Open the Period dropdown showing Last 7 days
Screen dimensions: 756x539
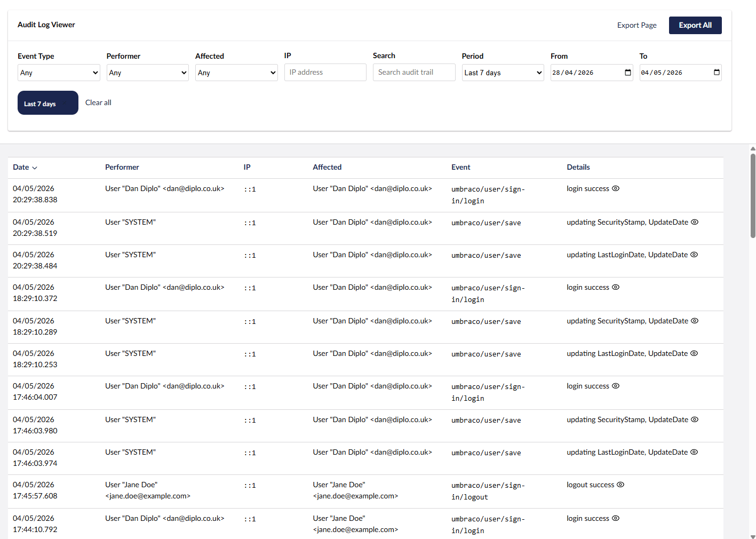[x=503, y=73]
